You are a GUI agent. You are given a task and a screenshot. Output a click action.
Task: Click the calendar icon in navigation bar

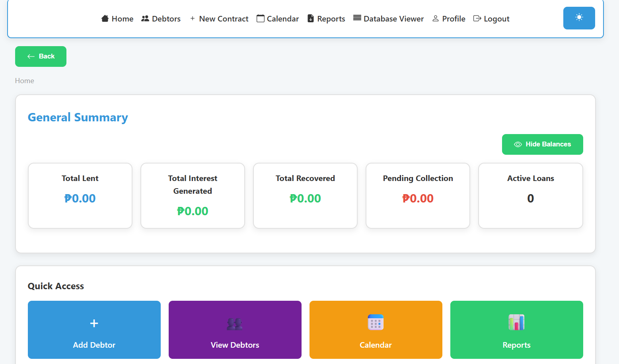click(x=261, y=18)
